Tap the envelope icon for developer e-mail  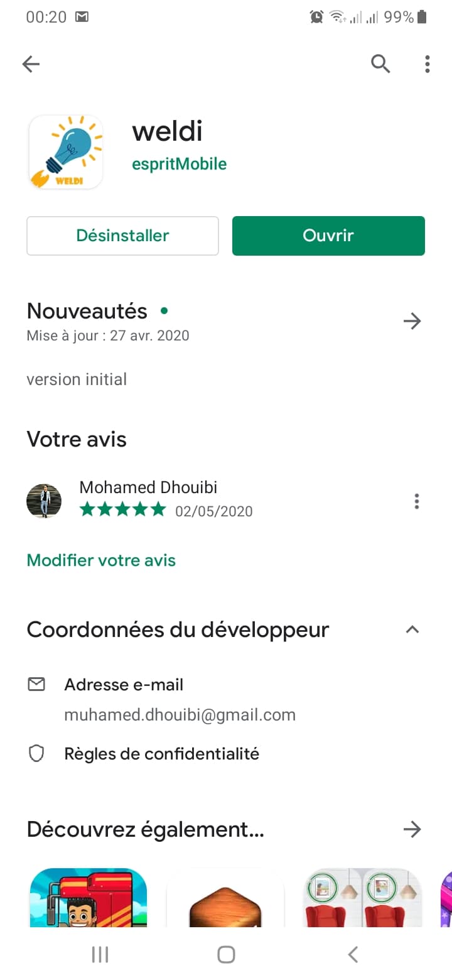37,685
